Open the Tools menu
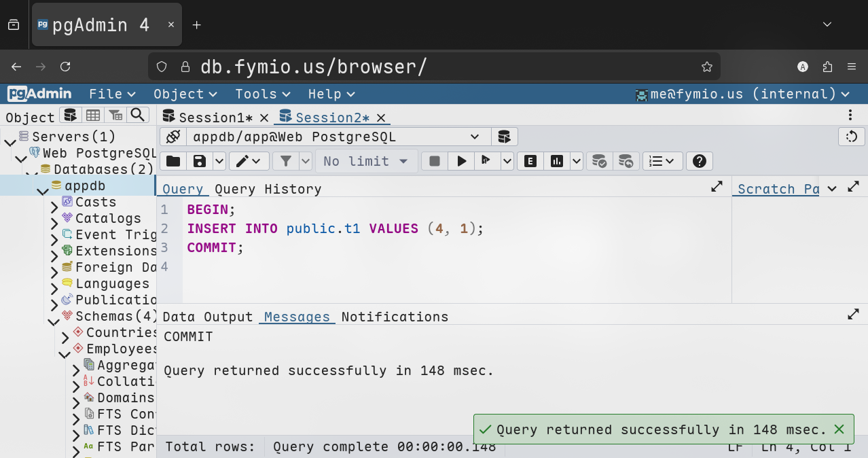The width and height of the screenshot is (868, 458). click(262, 94)
